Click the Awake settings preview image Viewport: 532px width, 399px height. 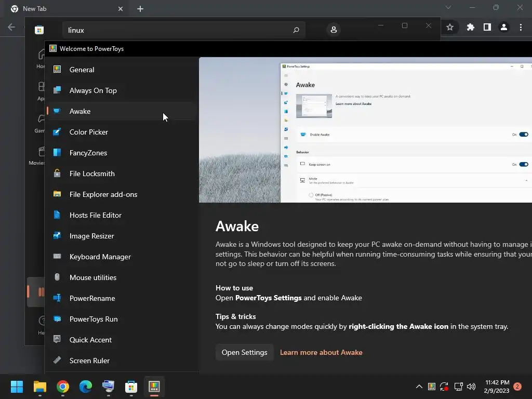click(365, 130)
